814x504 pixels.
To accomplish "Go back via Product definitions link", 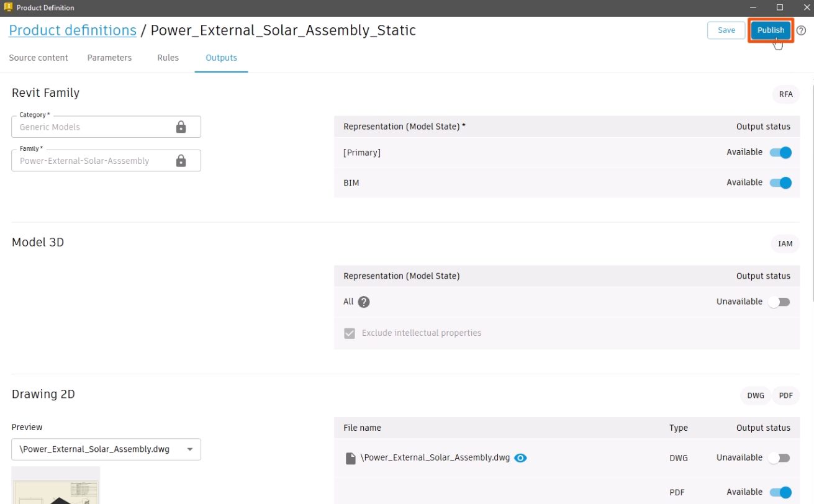I will tap(73, 30).
